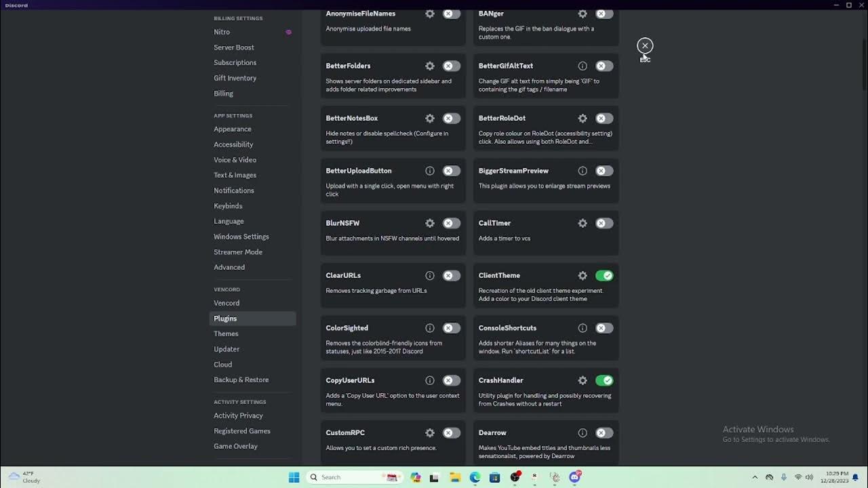This screenshot has width=868, height=488.
Task: Open Discord icon in the taskbar
Action: [x=575, y=477]
